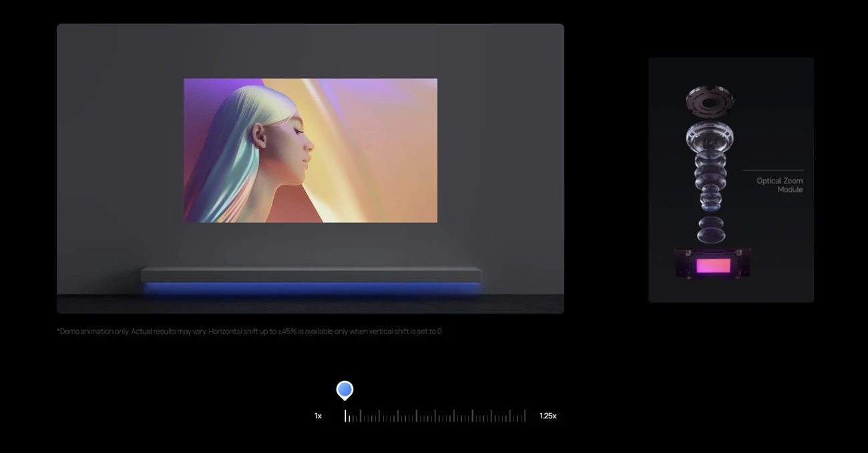Click the bottom lens above the sensor
Screen dimensions: 868x453
pos(710,229)
